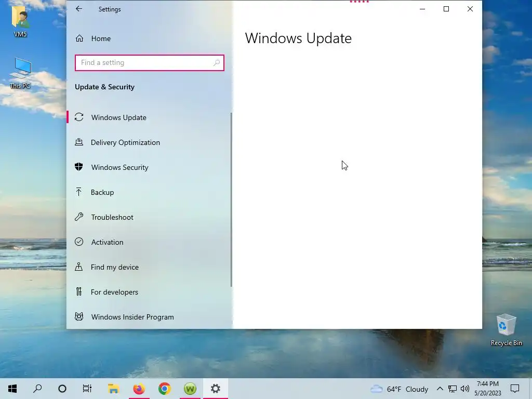Open network status tray icon
Screen dimensions: 532x399
453,389
